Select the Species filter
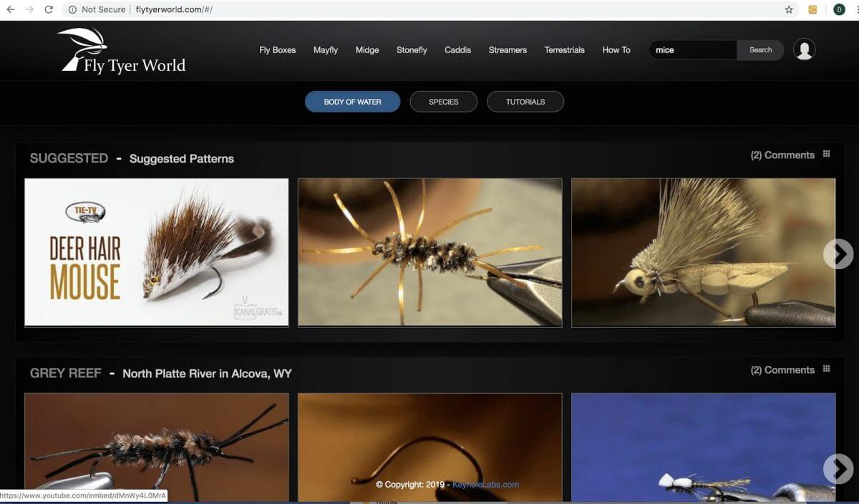Screen dimensions: 859x504 point(443,102)
